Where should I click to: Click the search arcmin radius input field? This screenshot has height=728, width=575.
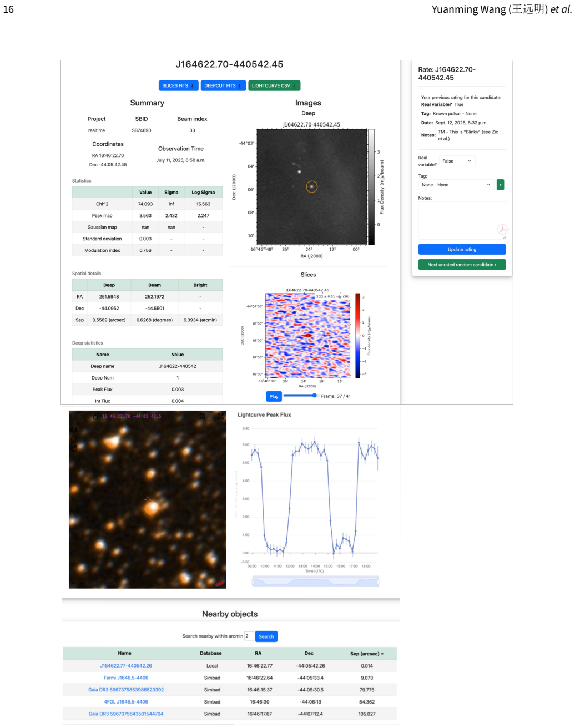coord(249,636)
